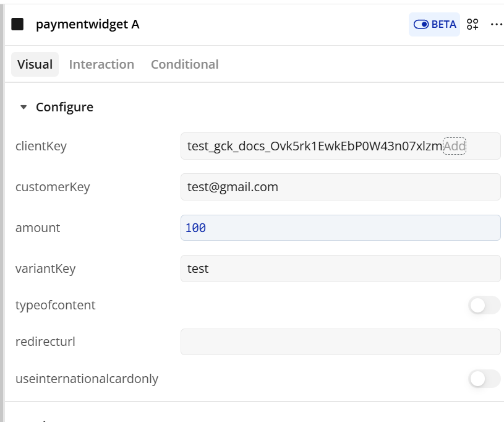Collapse the Configure section

24,107
